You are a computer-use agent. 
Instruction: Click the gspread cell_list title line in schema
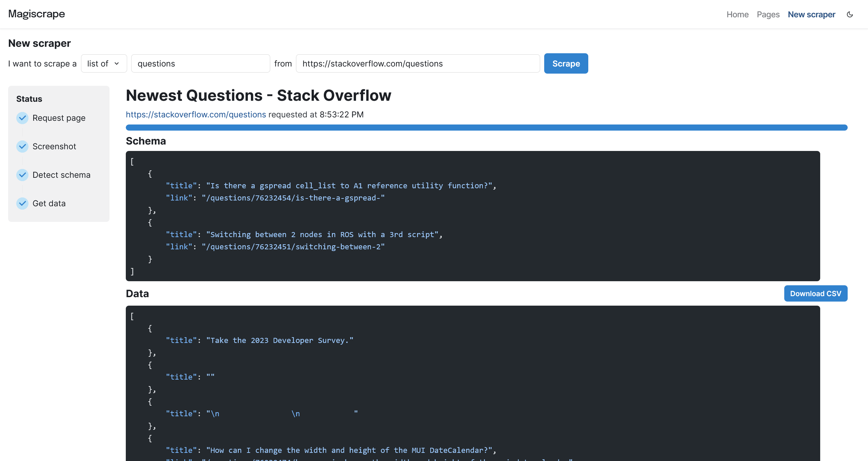click(331, 186)
